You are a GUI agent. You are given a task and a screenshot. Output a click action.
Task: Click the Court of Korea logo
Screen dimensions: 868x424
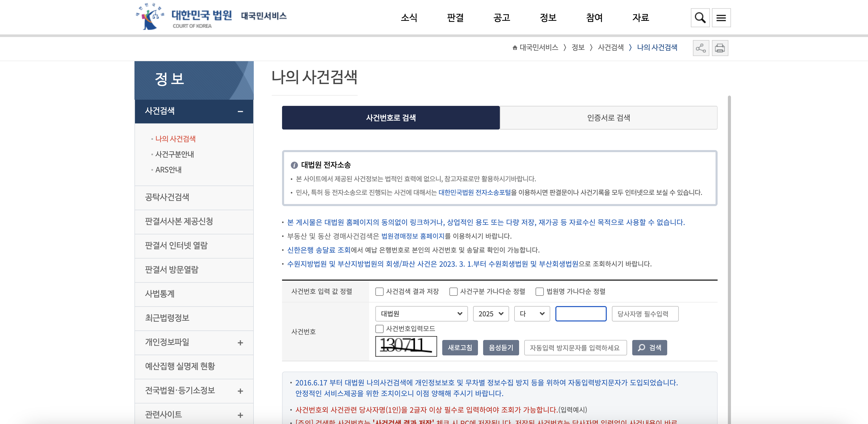tap(184, 16)
